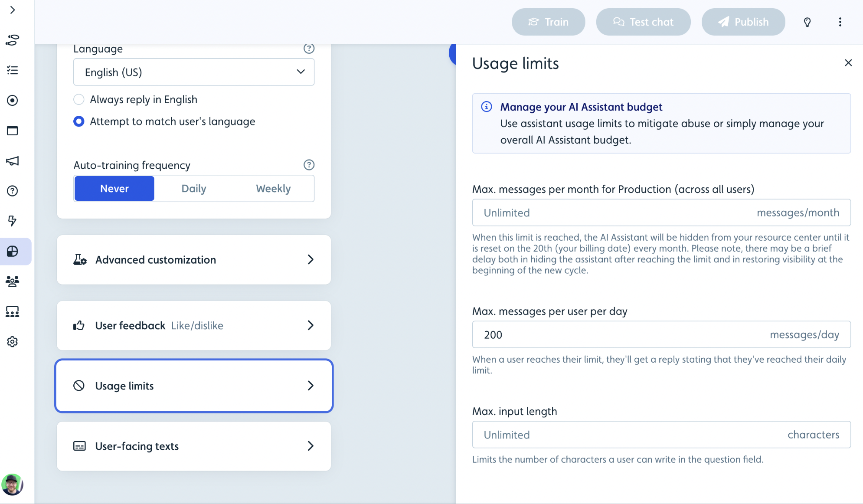Open the lightning bolt sidebar icon
Image resolution: width=863 pixels, height=504 pixels.
click(x=12, y=221)
